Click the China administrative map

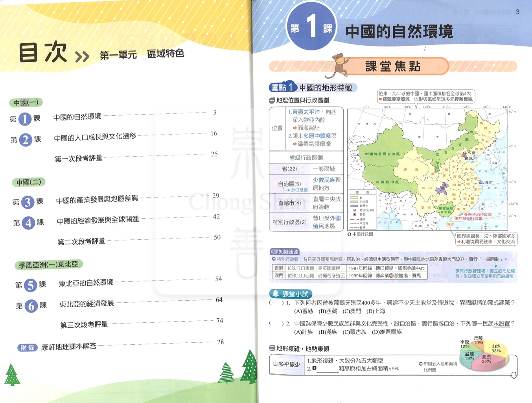coord(428,169)
